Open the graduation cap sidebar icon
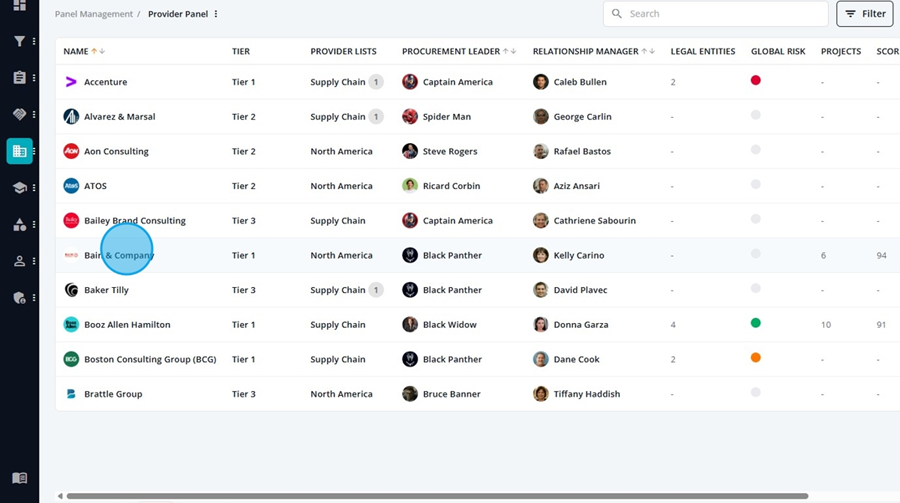Viewport: 900px width, 503px height. (x=20, y=188)
